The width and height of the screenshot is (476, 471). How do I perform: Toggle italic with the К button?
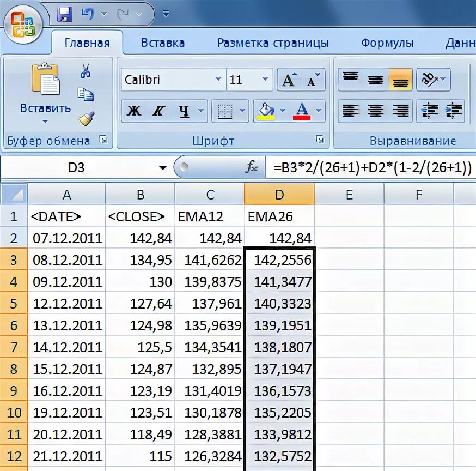click(x=158, y=111)
